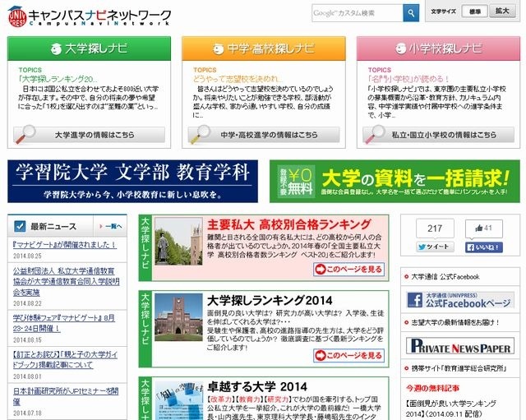Viewport: 526px width, 420px height.
Task: Open topic link どうやって志望校を決めれ...
Action: (x=238, y=79)
